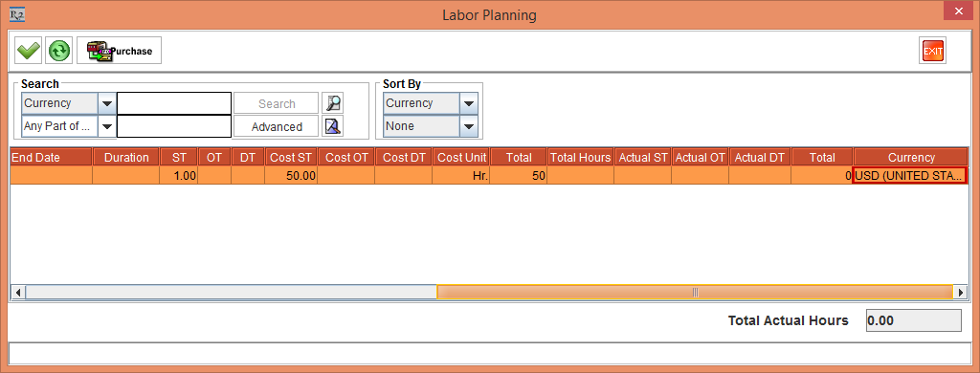Click the Total Hours column header
Viewport: 980px width, 373px height.
click(580, 158)
